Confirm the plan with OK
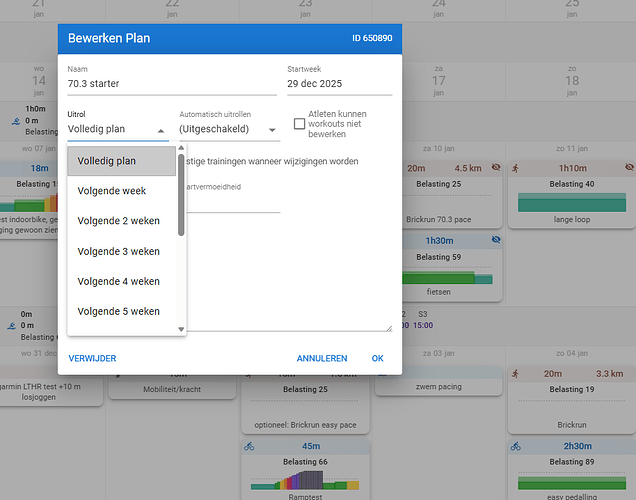Viewport: 636px width, 500px height. [x=377, y=358]
